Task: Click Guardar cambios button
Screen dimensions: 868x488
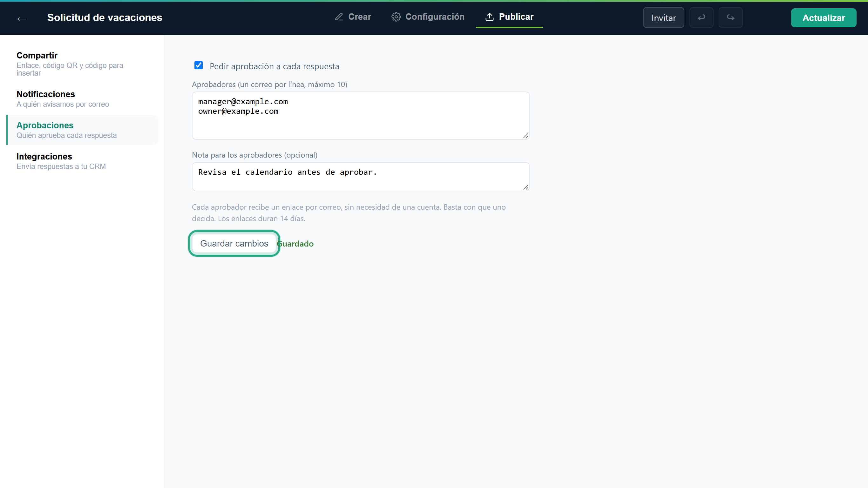Action: coord(234,243)
